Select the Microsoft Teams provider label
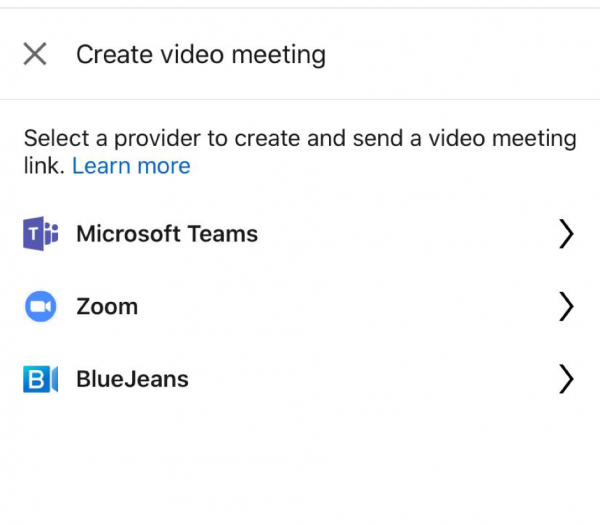The height and width of the screenshot is (525, 600). click(x=167, y=233)
